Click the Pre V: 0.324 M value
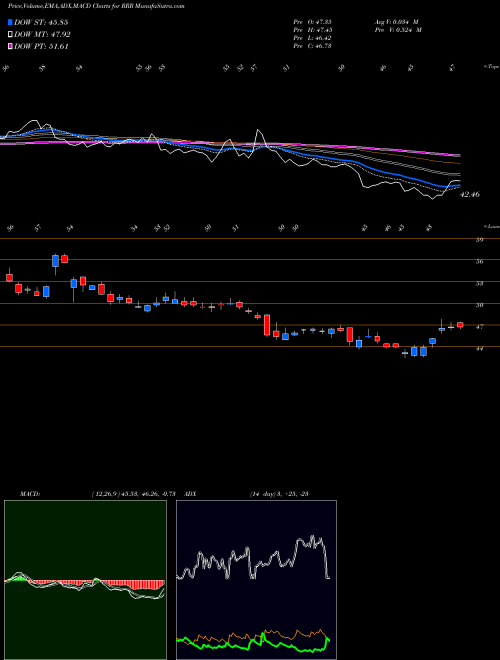The width and height of the screenshot is (500, 660). 398,30
